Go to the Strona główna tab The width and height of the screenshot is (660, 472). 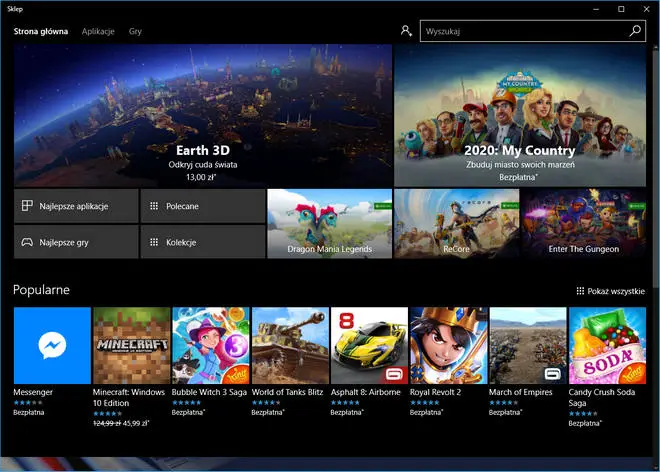pos(41,31)
